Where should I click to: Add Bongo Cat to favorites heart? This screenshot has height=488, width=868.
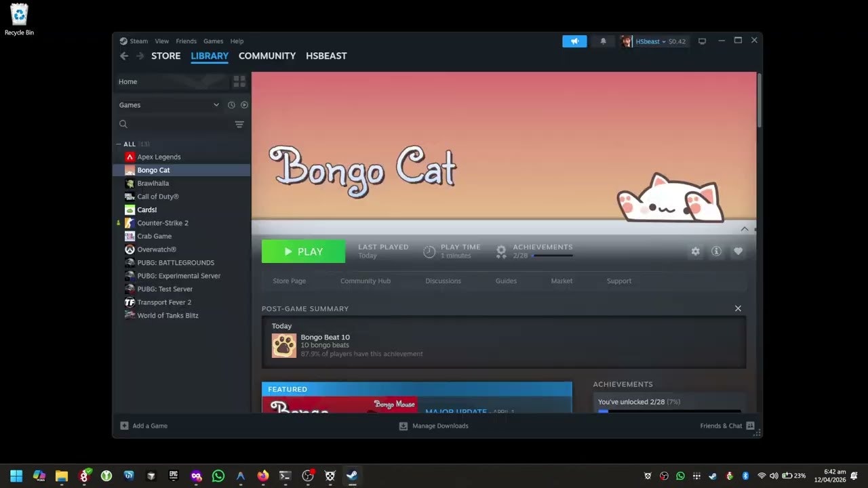[x=738, y=251]
